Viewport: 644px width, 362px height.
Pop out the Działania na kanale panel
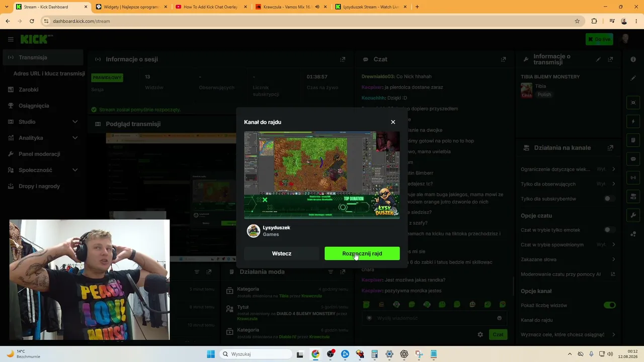pyautogui.click(x=610, y=148)
